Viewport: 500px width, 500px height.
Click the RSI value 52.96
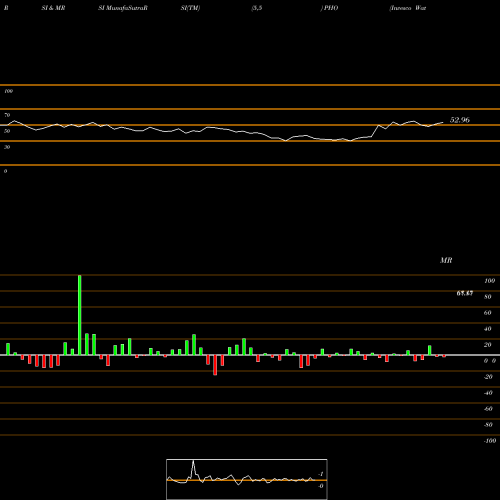tap(460, 120)
